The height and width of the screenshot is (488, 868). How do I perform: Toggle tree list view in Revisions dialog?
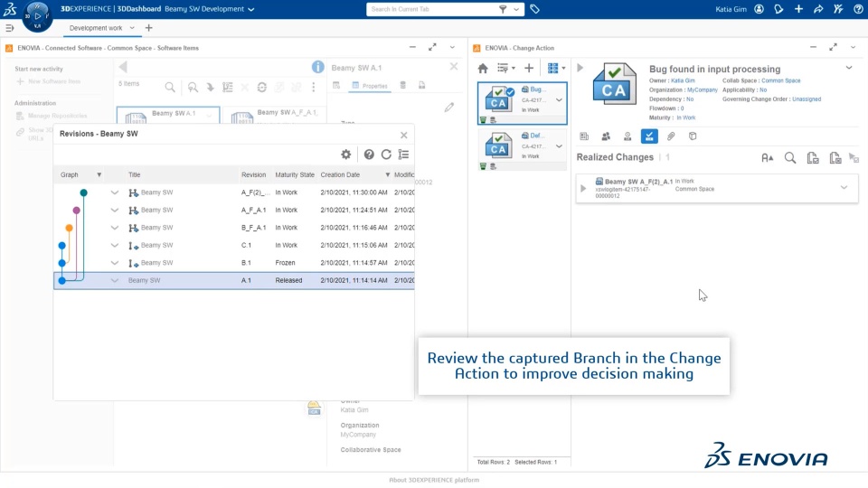(x=403, y=155)
